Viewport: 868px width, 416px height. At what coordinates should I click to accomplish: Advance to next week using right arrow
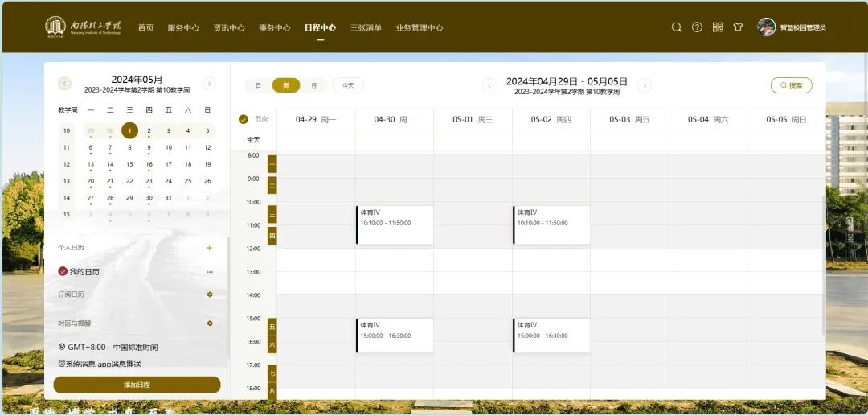(x=645, y=85)
